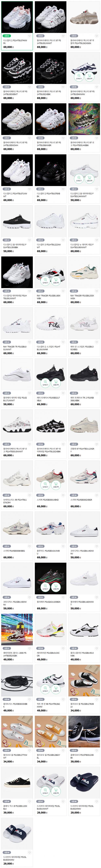Open product link 디스럽터 2 PS1HTB1078XBBK
Image resolution: width=101 pixels, height=868 pixels.
pos(48,195)
